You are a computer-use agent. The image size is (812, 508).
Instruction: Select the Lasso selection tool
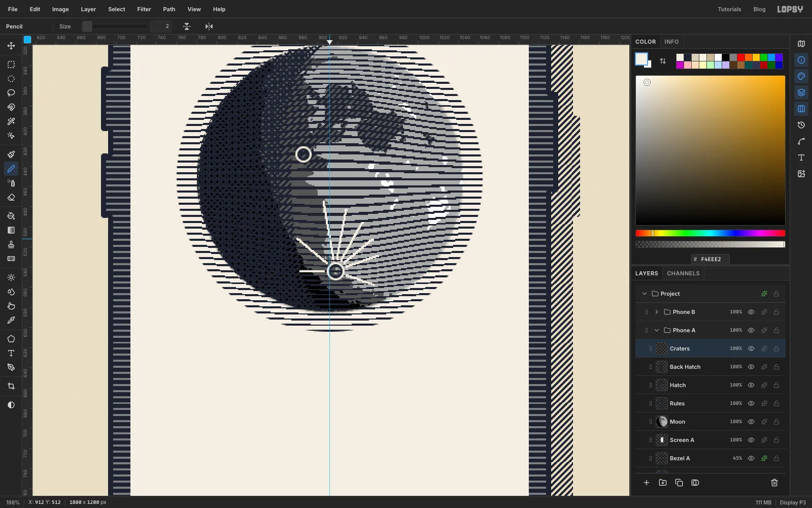click(11, 93)
